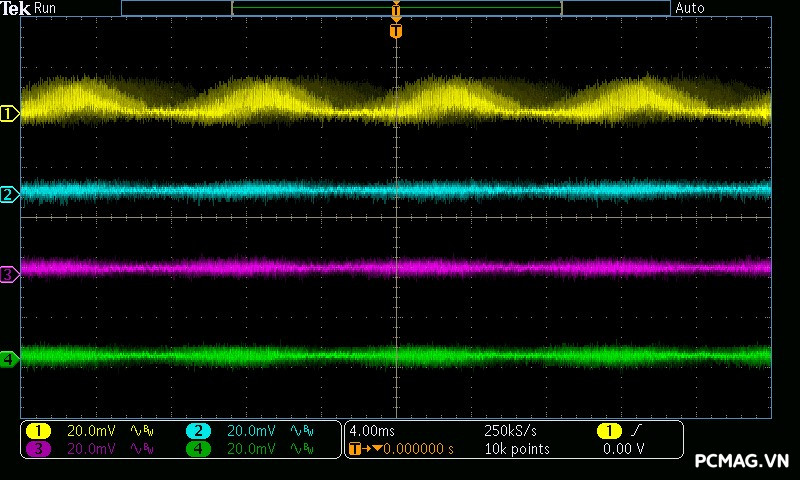The height and width of the screenshot is (480, 800).
Task: Click channel 1 bandwidth limit icon
Action: tap(143, 431)
